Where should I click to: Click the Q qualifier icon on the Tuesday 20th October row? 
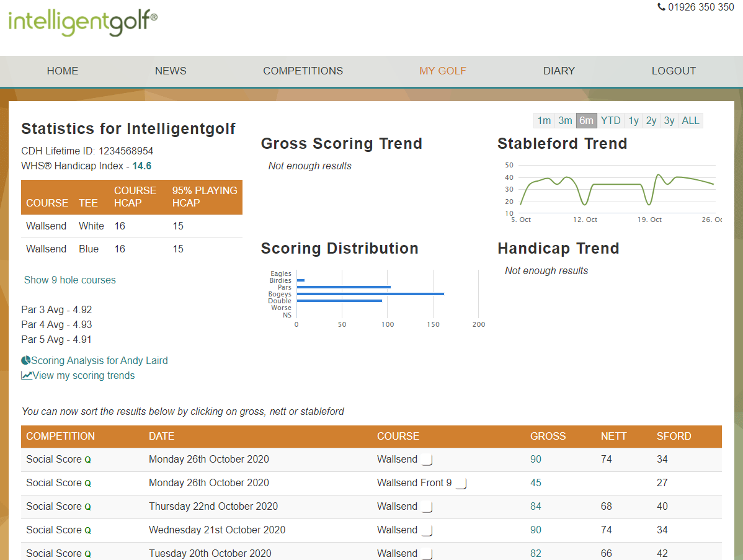point(87,554)
